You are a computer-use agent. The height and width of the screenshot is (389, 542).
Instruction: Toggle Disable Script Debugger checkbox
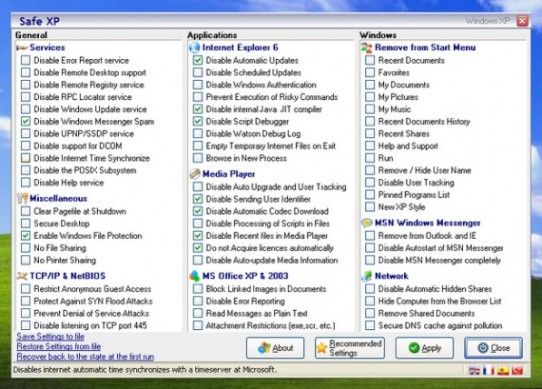(198, 121)
